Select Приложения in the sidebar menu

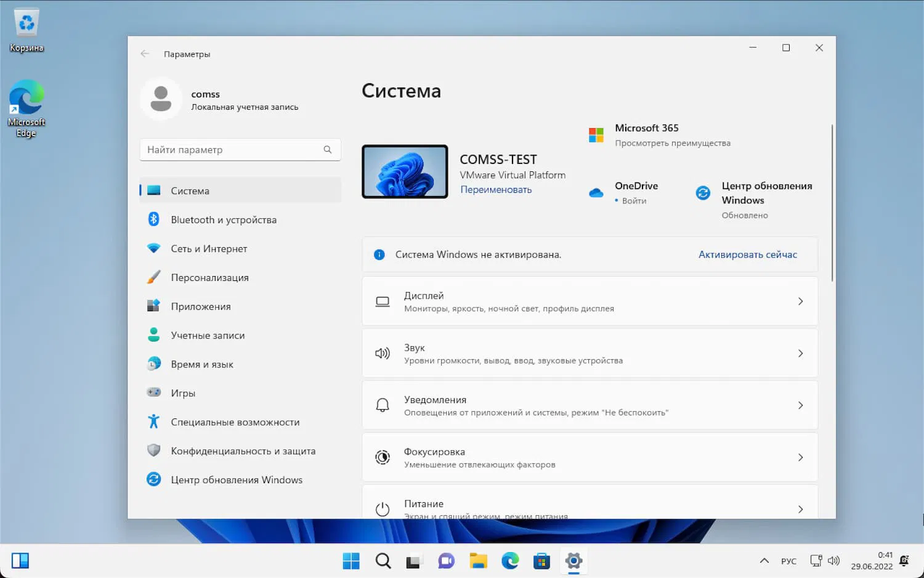tap(201, 306)
